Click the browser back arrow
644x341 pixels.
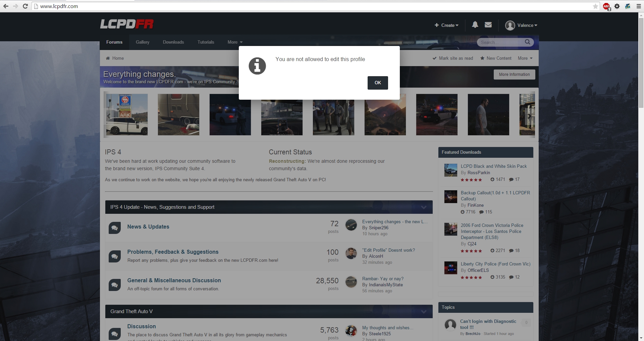coord(6,6)
